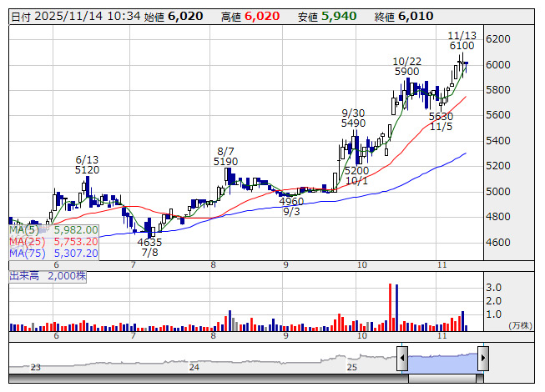Click the 9/30 5490 price label
The height and width of the screenshot is (392, 545).
coord(353,118)
